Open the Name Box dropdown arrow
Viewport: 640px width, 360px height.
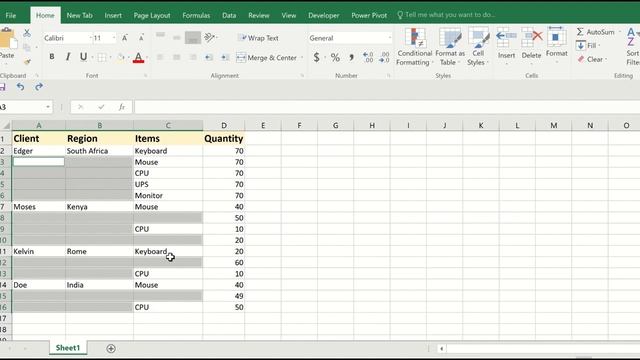click(48, 107)
